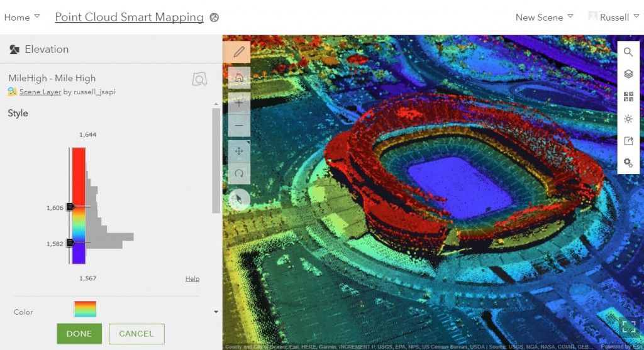Click the 1,567 minimum value
Image resolution: width=644 pixels, height=350 pixels.
coord(87,278)
